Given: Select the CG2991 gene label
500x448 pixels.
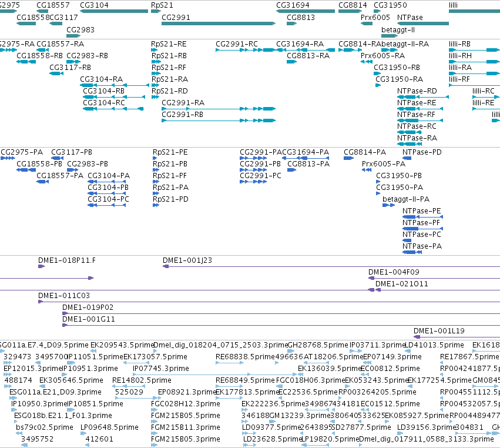Looking at the screenshot, I should [176, 17].
